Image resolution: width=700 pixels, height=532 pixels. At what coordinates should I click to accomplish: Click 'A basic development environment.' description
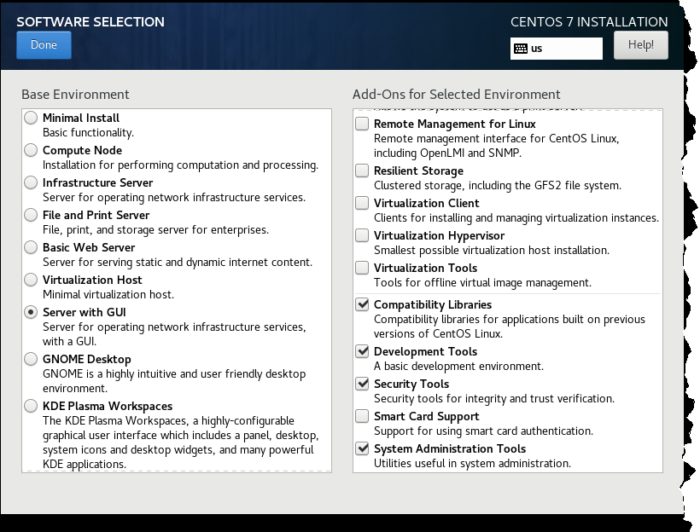[x=458, y=366]
